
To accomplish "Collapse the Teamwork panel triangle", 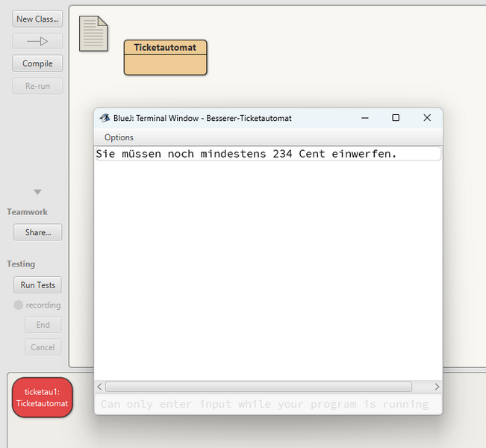I will click(37, 193).
